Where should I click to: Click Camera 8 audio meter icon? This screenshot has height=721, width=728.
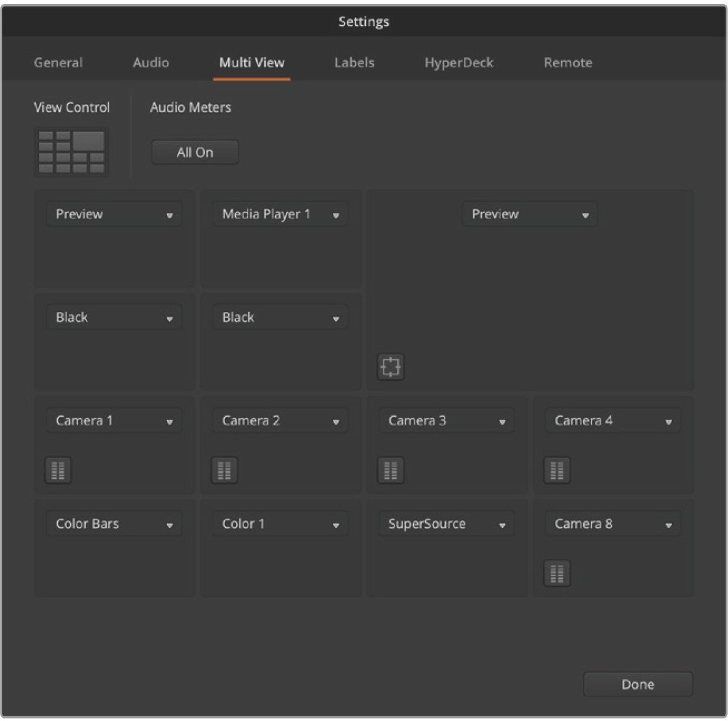557,573
